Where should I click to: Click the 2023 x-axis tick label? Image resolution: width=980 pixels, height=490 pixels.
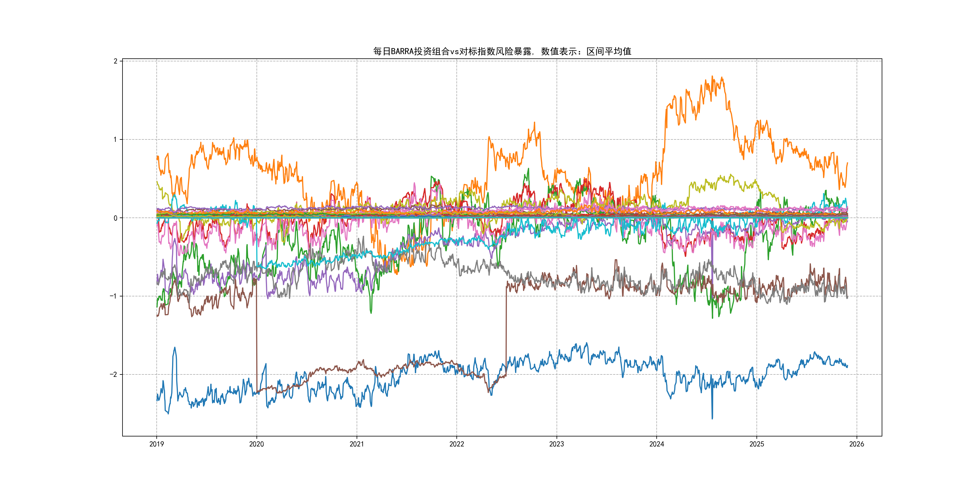point(557,444)
